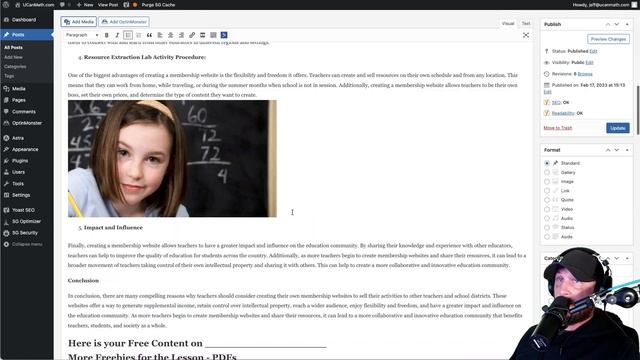Select the Video post format
The height and width of the screenshot is (360, 640).
[x=547, y=209]
